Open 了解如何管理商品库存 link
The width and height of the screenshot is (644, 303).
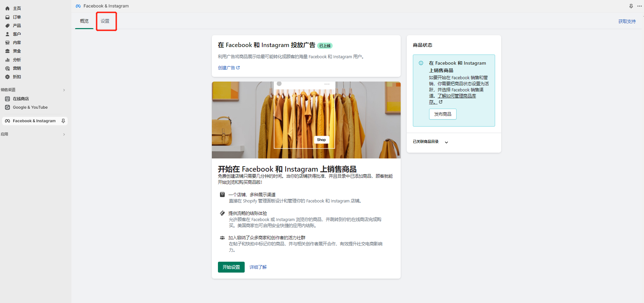click(x=453, y=99)
